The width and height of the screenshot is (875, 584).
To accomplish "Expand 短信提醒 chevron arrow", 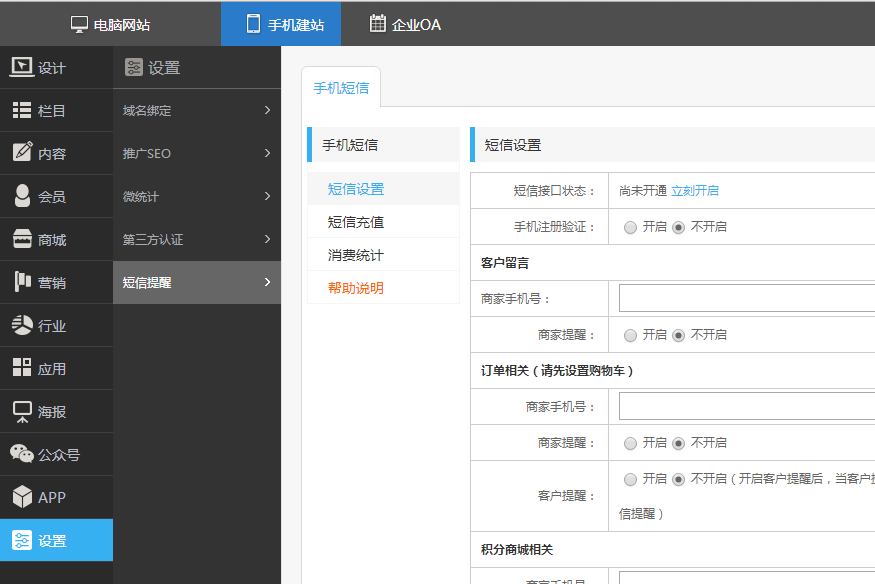I will [267, 282].
